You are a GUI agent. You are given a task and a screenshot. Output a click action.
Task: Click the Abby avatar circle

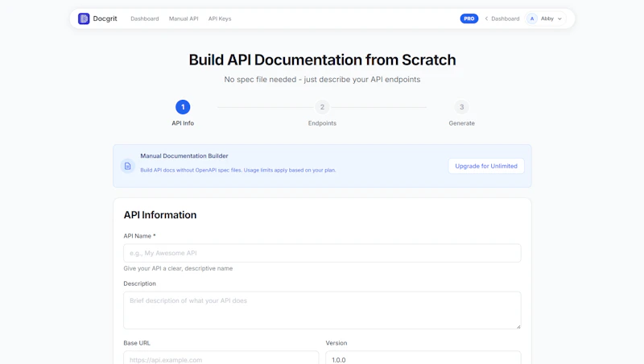532,19
